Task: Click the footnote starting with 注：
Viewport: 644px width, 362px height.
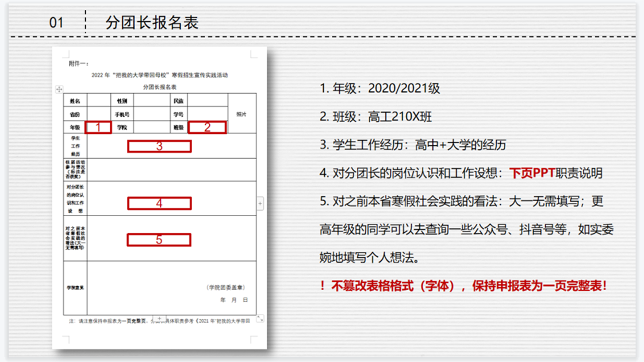Action: pos(159,321)
